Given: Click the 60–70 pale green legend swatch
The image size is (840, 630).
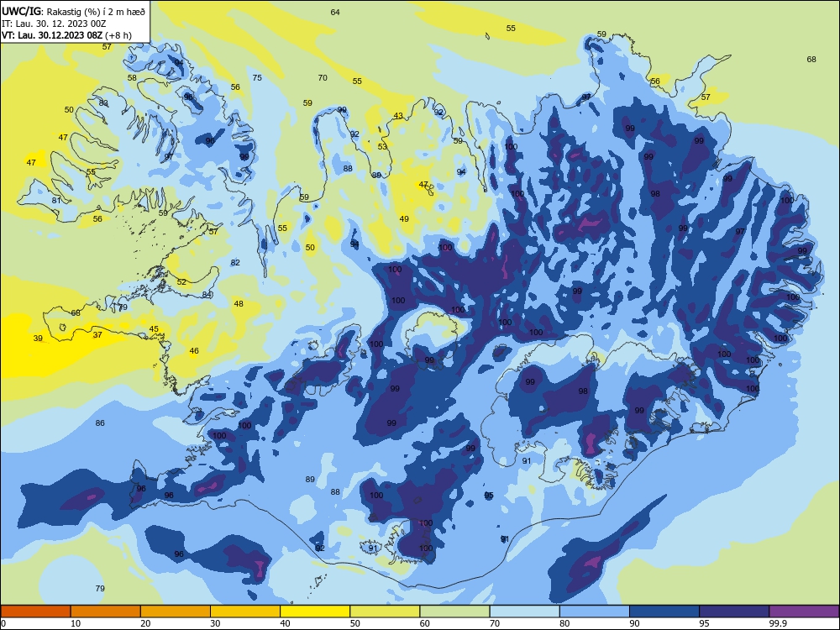Looking at the screenshot, I should (454, 612).
